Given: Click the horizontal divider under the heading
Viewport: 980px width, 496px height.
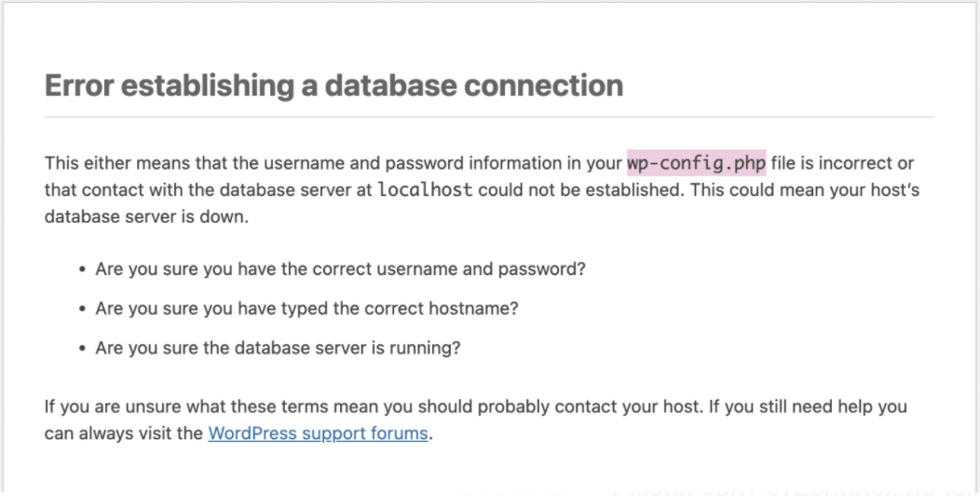Looking at the screenshot, I should click(x=489, y=117).
